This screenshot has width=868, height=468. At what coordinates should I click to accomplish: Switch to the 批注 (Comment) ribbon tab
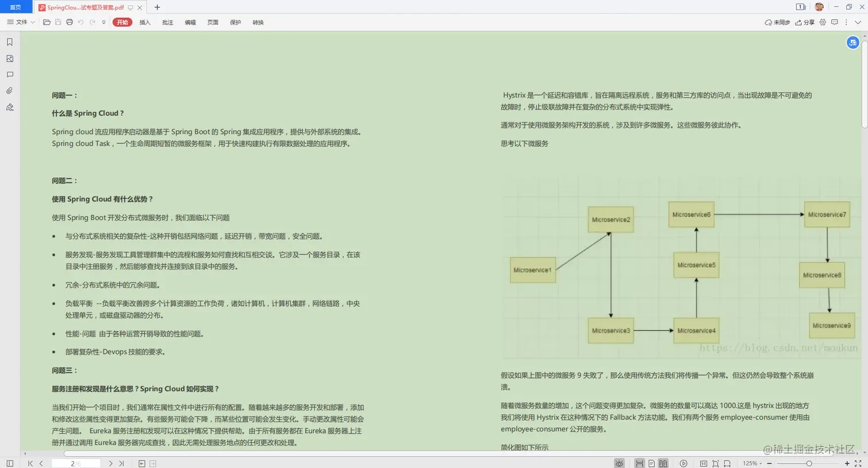point(167,22)
